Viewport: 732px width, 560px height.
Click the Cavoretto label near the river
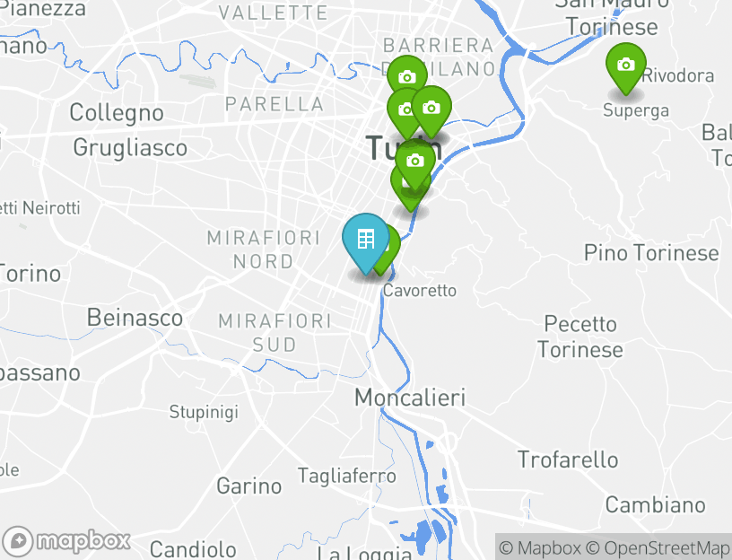point(420,291)
